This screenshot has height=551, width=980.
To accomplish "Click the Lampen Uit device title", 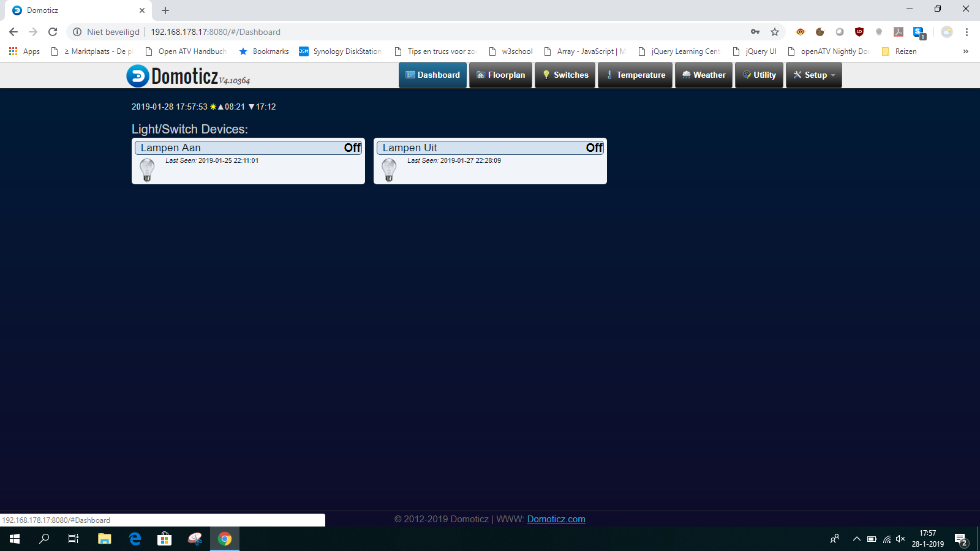I will pyautogui.click(x=410, y=148).
